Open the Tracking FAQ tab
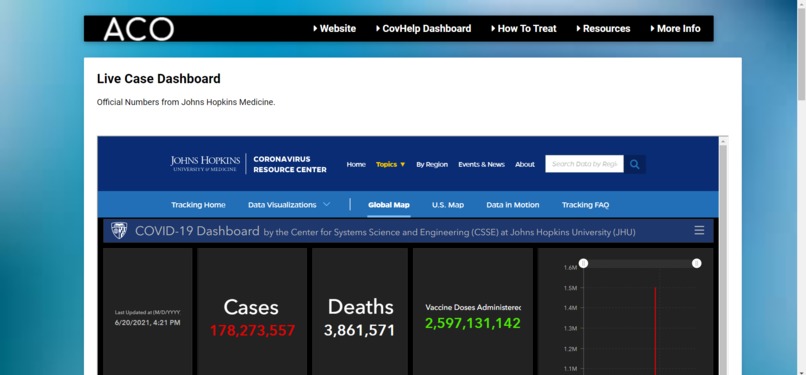The height and width of the screenshot is (375, 806). point(585,204)
